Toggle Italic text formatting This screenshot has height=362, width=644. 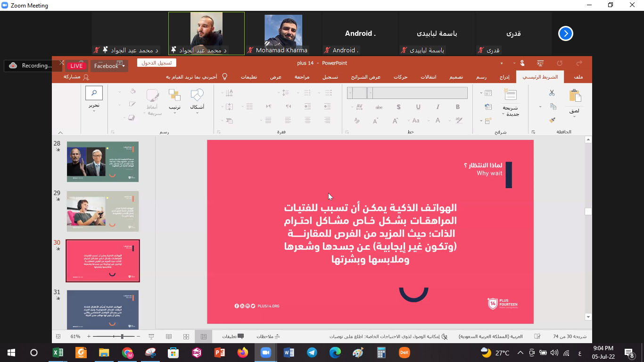[438, 107]
